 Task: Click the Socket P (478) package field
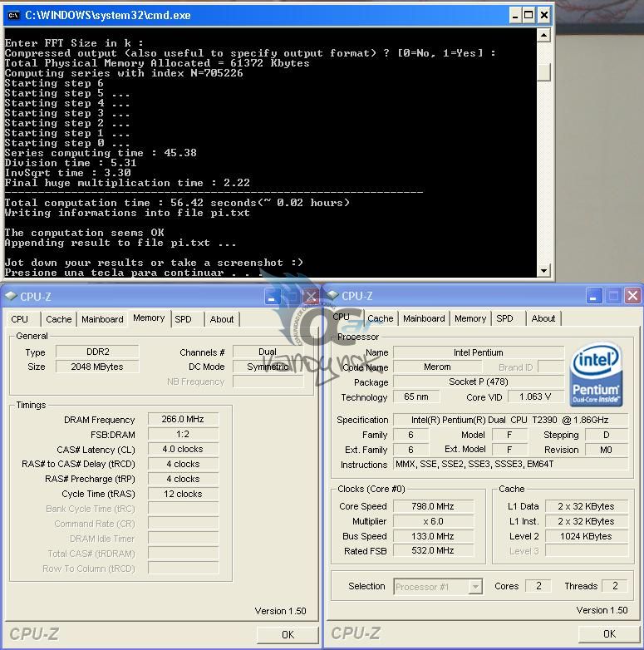[479, 382]
